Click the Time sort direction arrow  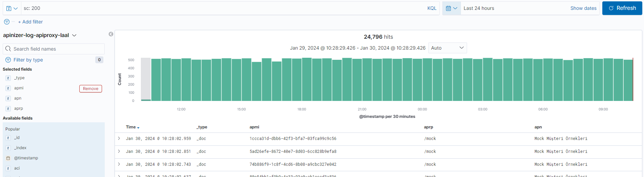pyautogui.click(x=138, y=127)
